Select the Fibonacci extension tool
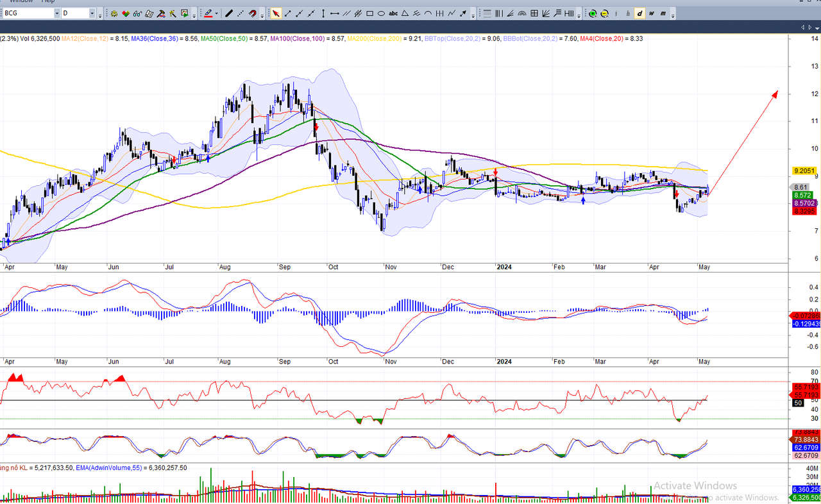Screen dimensions: 821x504 [557, 13]
